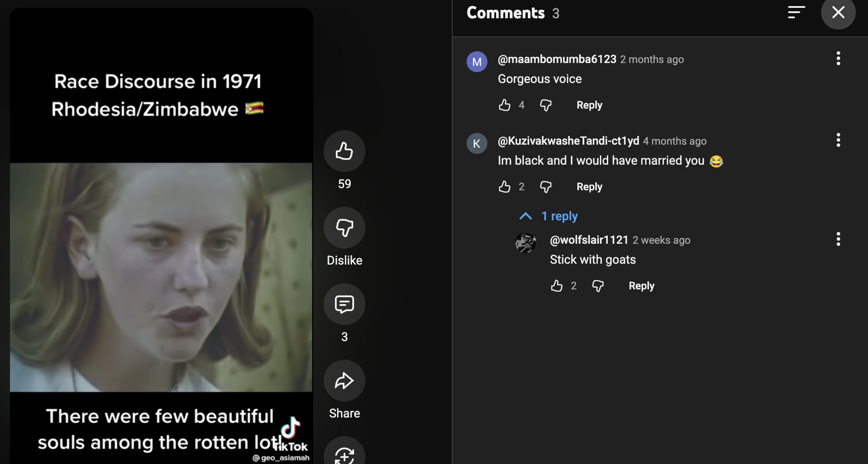Collapse the "1 reply" thread

(x=549, y=216)
